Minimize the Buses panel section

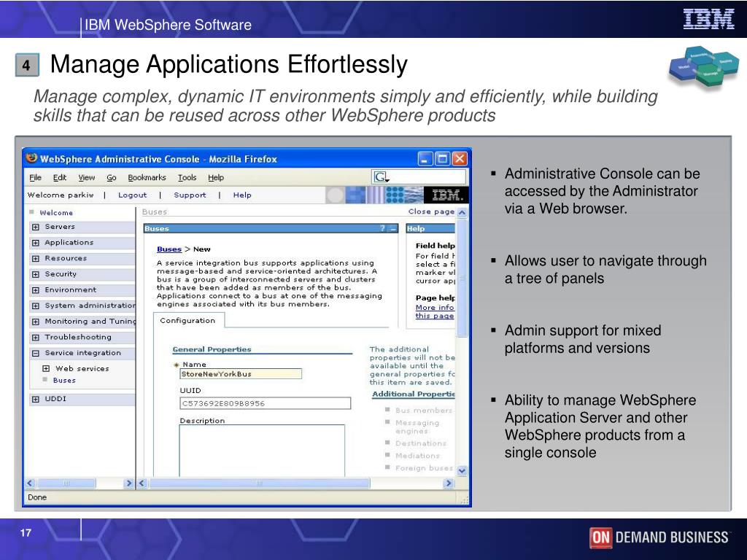click(393, 228)
